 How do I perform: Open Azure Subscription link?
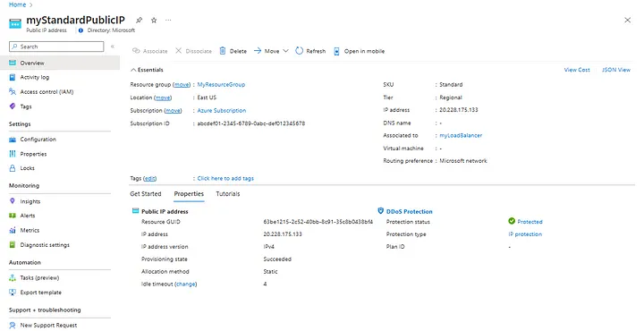point(222,110)
